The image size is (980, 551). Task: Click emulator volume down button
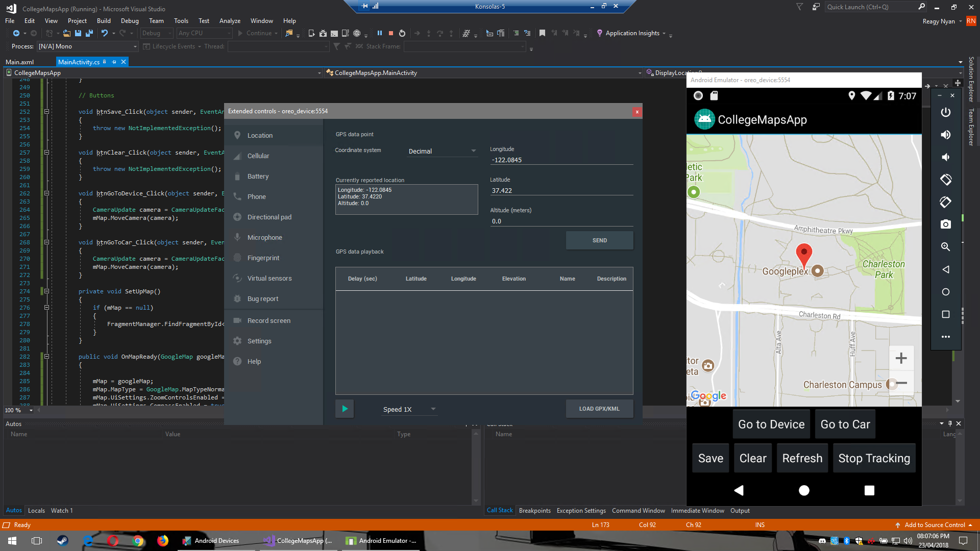pyautogui.click(x=946, y=157)
